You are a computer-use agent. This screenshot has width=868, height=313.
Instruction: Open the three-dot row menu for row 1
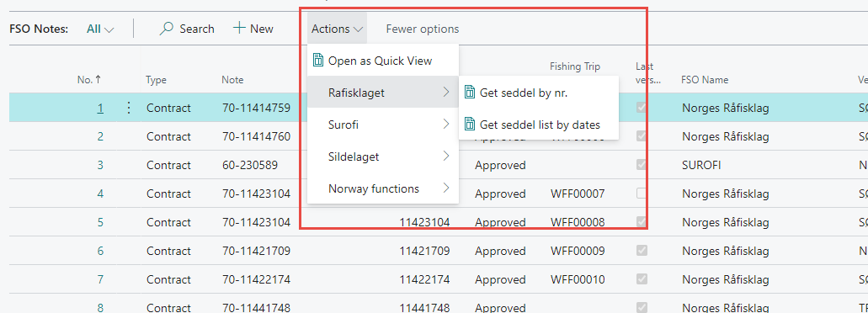click(x=129, y=108)
